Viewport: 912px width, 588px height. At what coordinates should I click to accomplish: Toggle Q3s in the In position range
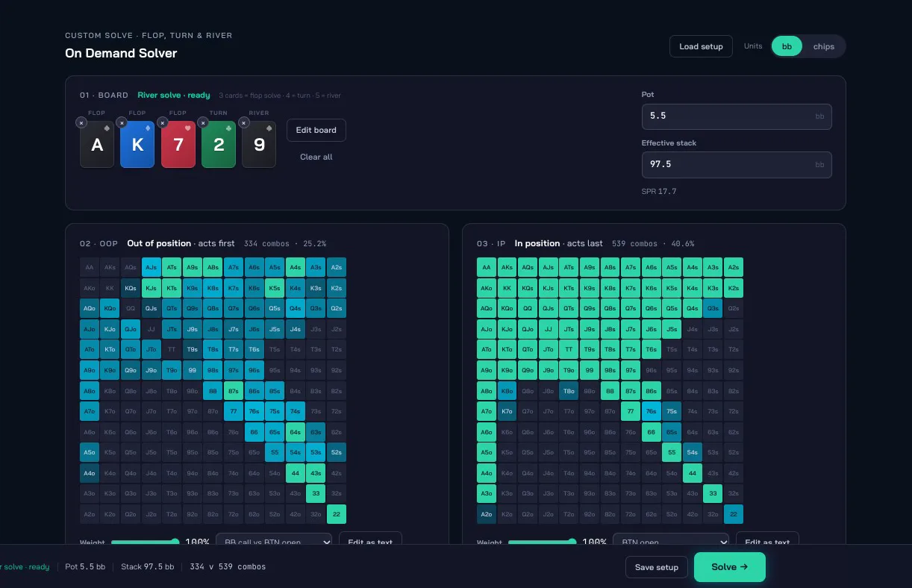(713, 308)
